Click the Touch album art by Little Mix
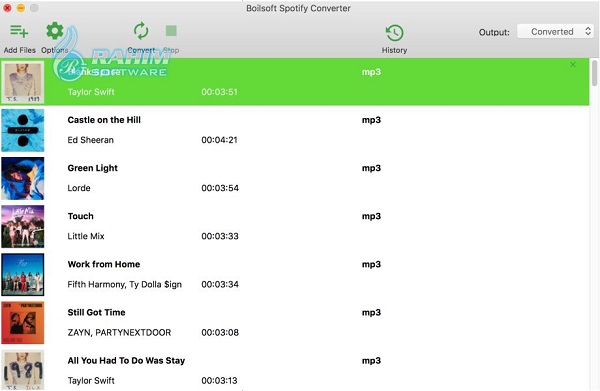 click(x=23, y=226)
